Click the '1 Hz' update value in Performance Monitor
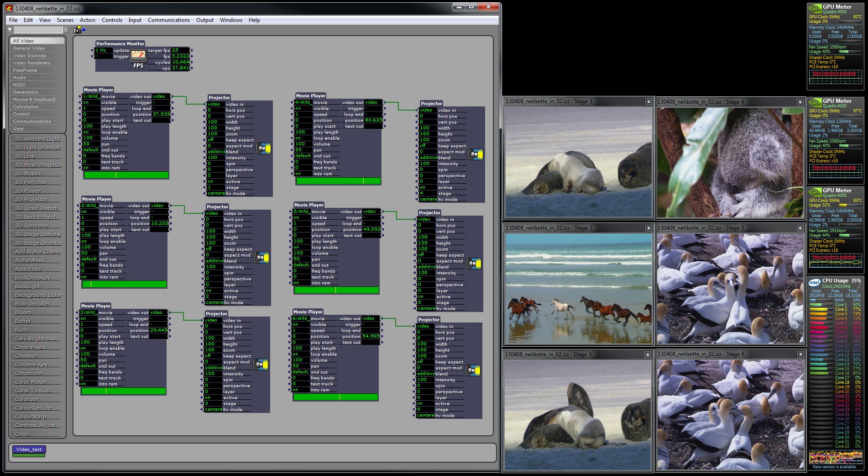 [103, 50]
